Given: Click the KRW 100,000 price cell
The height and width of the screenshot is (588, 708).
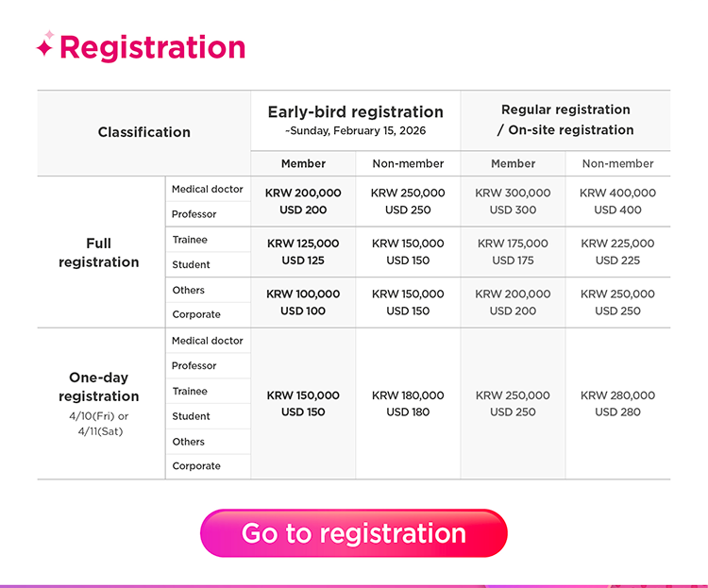Looking at the screenshot, I should point(303,302).
